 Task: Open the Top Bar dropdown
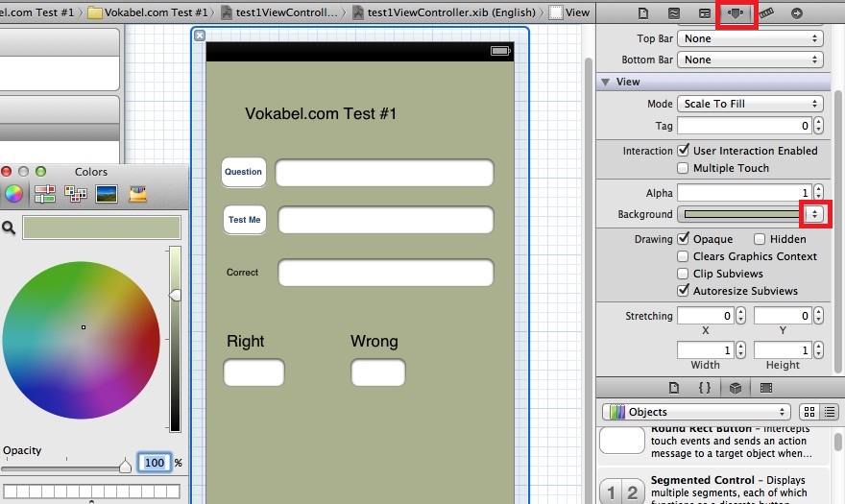click(750, 38)
